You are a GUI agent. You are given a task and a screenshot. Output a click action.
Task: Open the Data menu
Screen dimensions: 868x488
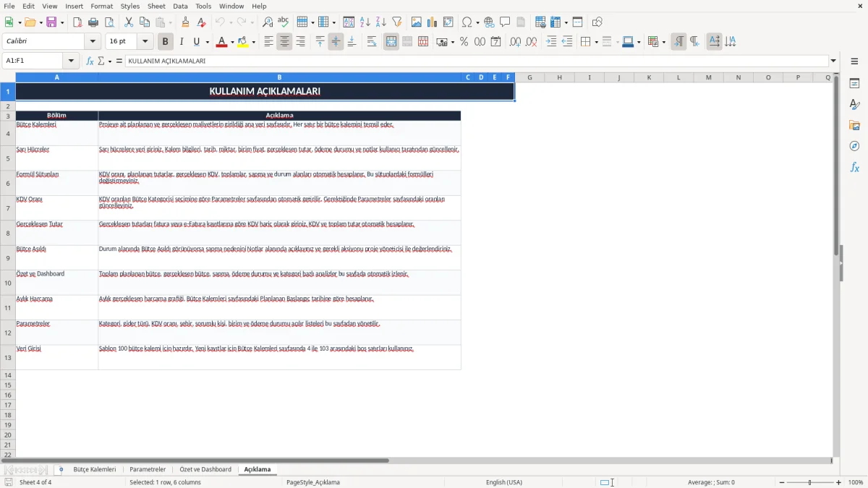[180, 6]
